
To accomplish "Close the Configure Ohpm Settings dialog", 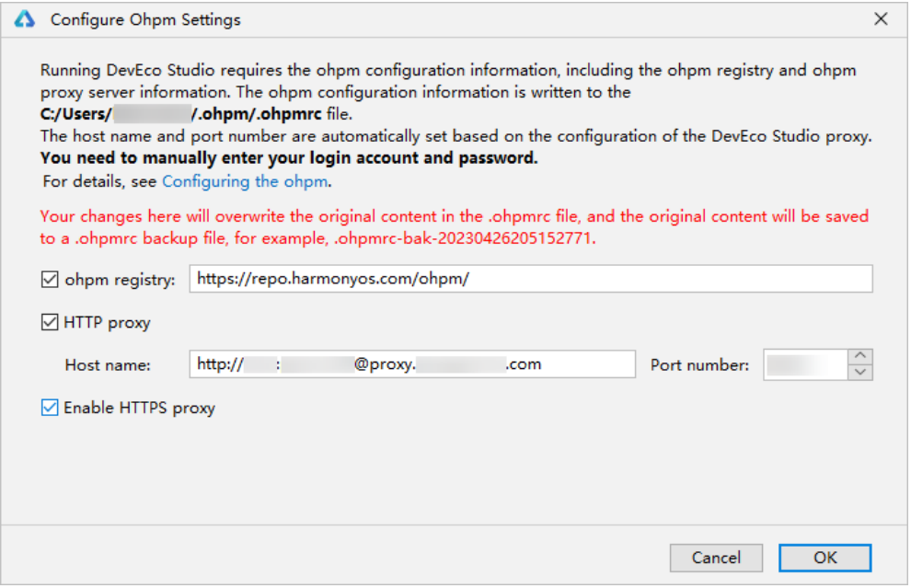I will [x=881, y=19].
